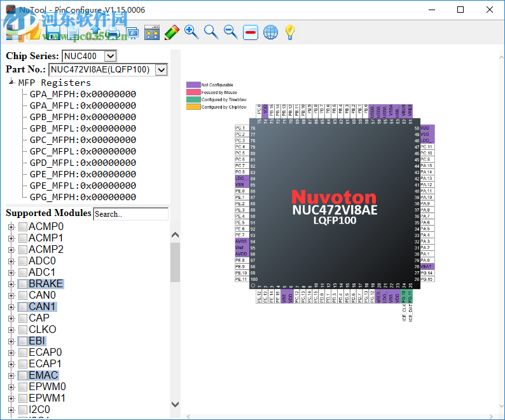Select the GPE_MFPH register row
505x420 pixels.
[x=83, y=174]
